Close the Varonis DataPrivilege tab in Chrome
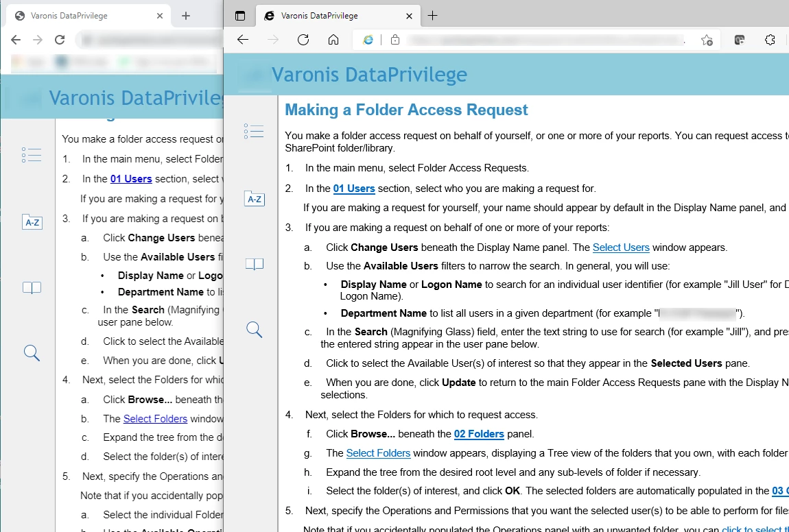Viewport: 789px width, 532px height. (x=160, y=16)
